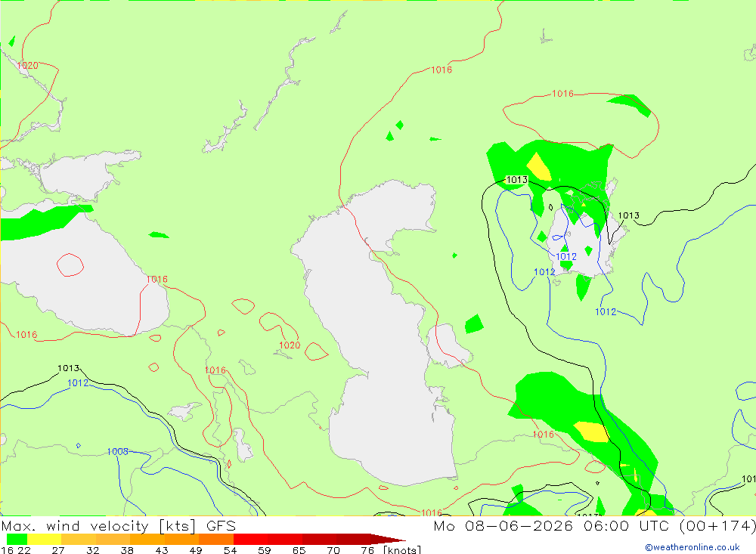Screen dimensions: 756x554
Task: Click the '38' value under the legend
Action: (x=127, y=550)
